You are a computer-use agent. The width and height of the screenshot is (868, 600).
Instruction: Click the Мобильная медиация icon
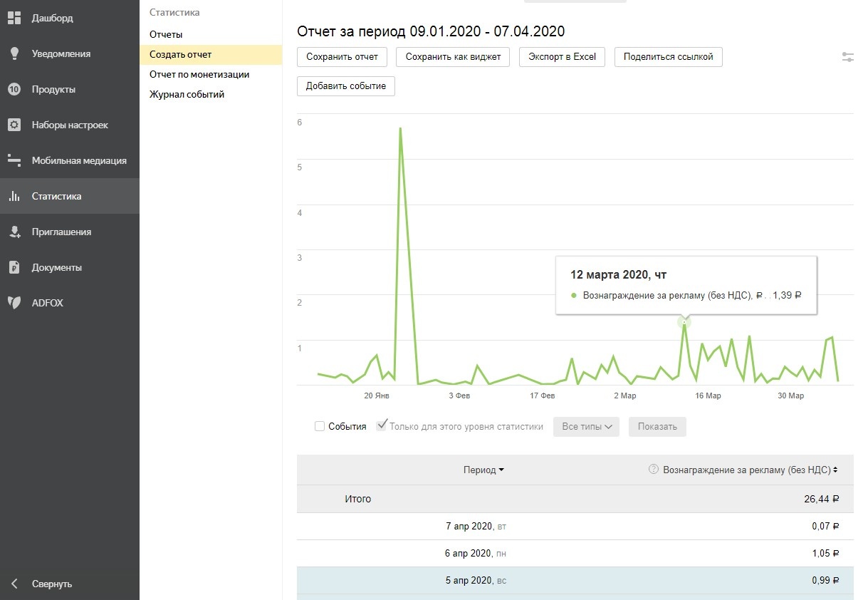(x=14, y=160)
